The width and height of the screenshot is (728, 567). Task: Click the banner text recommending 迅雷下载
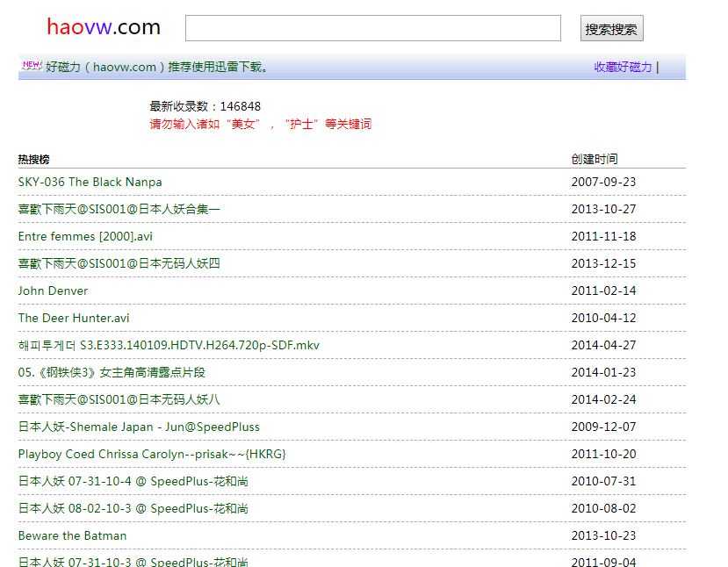[157, 67]
